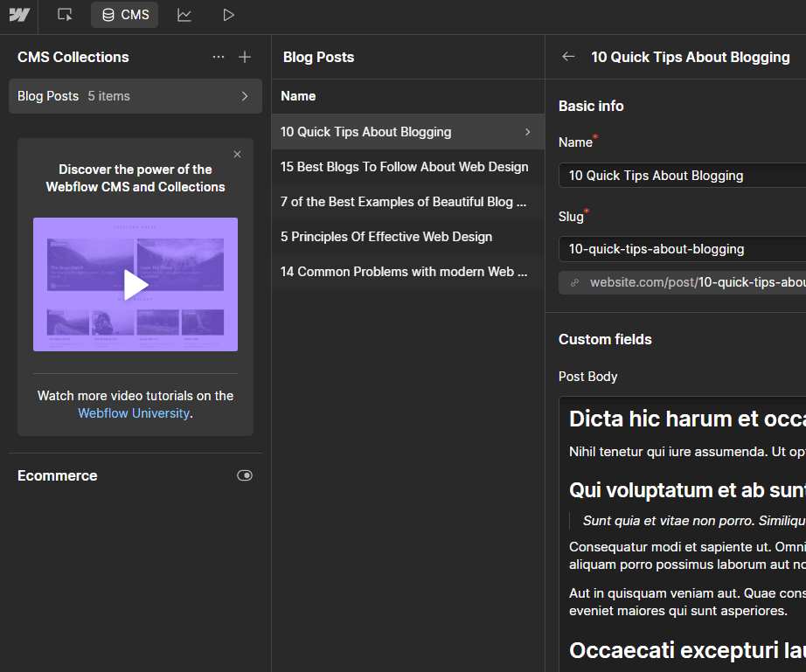
Task: Click the video thumbnail preview
Action: (135, 284)
